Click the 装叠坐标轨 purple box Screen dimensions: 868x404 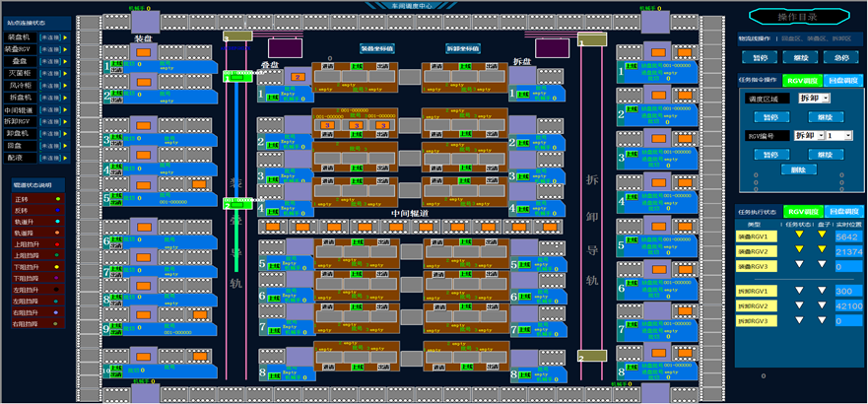coord(286,47)
